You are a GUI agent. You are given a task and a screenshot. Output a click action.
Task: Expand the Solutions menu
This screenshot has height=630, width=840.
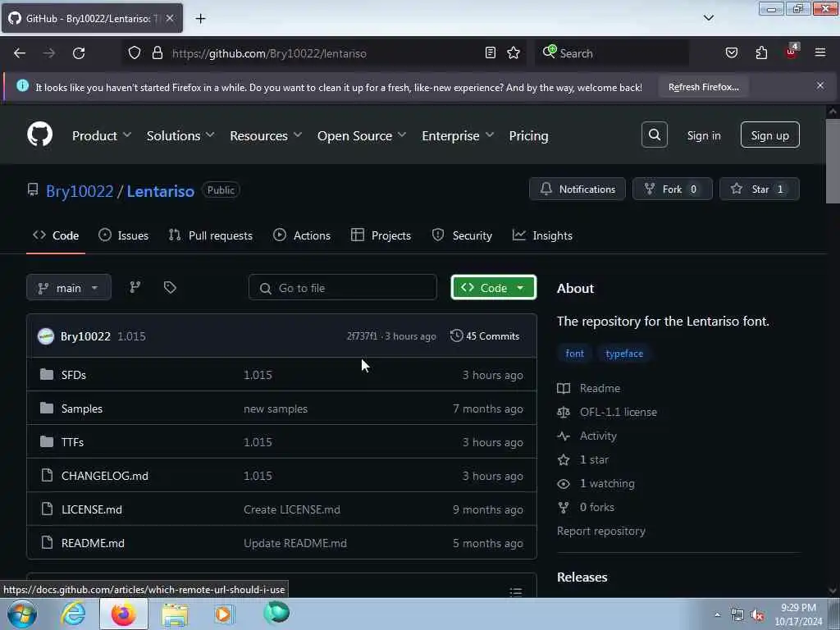(x=180, y=135)
